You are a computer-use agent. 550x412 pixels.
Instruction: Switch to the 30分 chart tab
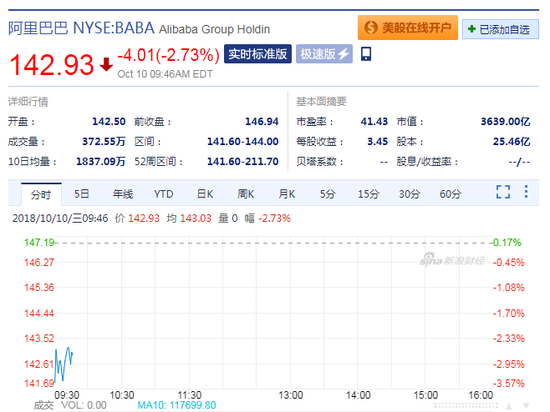tap(409, 194)
